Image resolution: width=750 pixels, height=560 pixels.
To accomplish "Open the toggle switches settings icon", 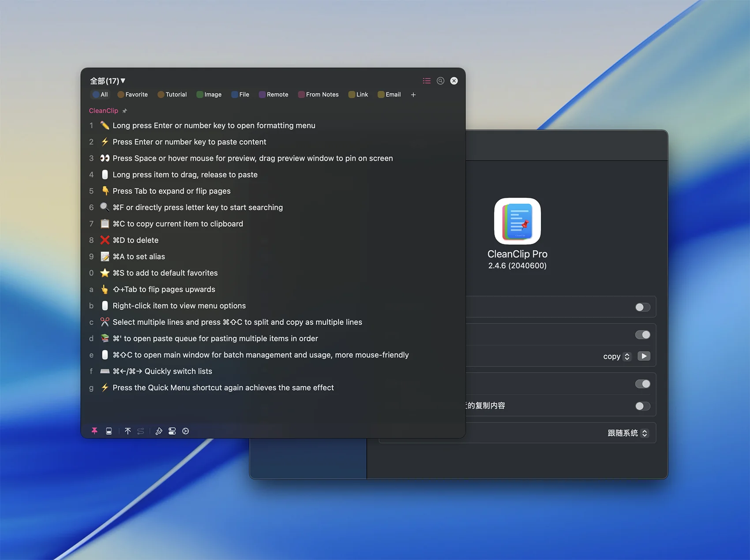I will click(x=172, y=431).
